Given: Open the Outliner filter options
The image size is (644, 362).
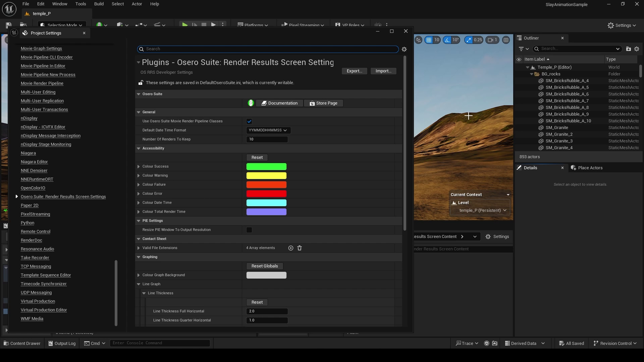Looking at the screenshot, I should pos(523,49).
